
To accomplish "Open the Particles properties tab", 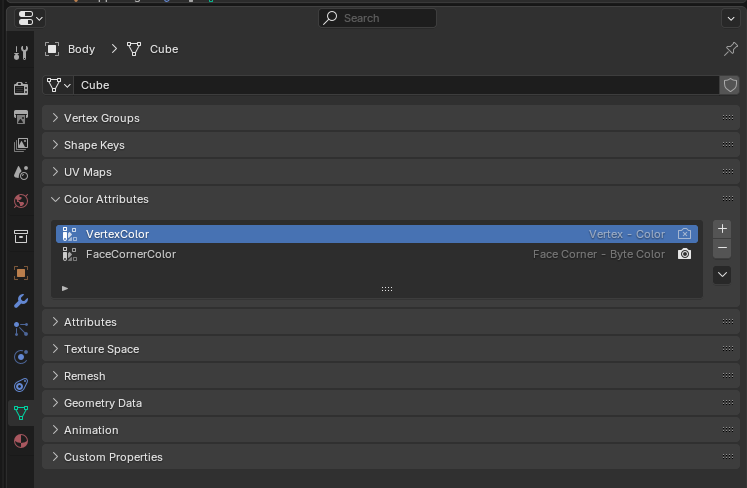I will (21, 329).
